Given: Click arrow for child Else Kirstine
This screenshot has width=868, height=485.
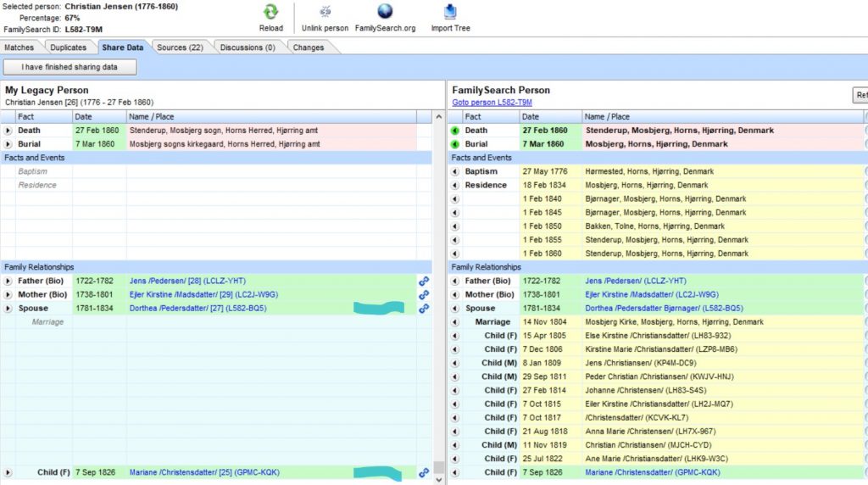Looking at the screenshot, I should tap(455, 336).
